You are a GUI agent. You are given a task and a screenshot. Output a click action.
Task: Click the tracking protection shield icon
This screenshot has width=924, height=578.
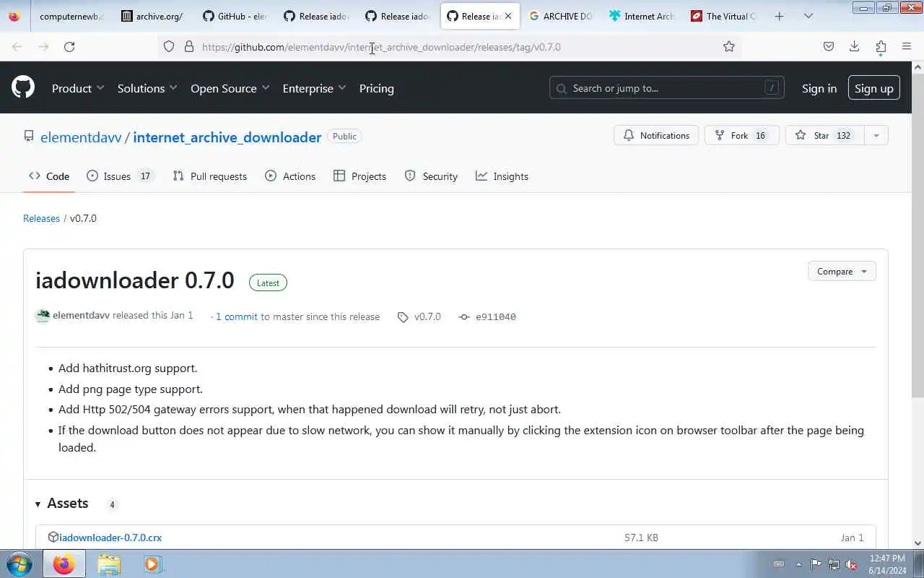(169, 47)
